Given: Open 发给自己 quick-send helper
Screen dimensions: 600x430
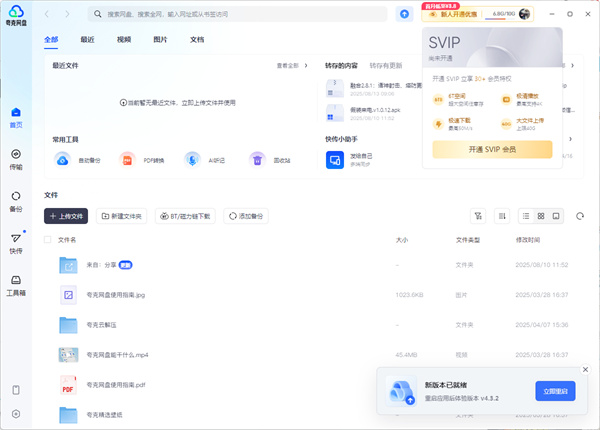Looking at the screenshot, I should (349, 160).
